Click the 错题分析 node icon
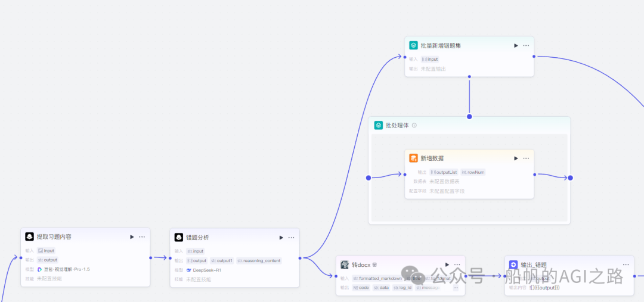The height and width of the screenshot is (302, 644). (x=178, y=237)
